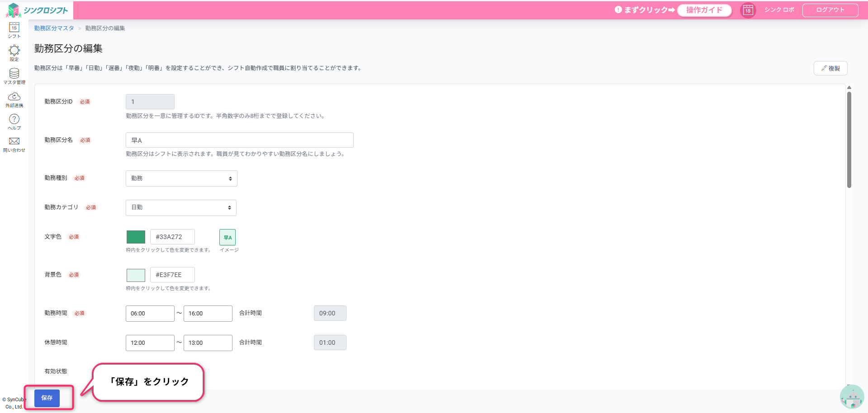The height and width of the screenshot is (413, 868).
Task: Click the 勤務区分名 text field
Action: (x=239, y=140)
